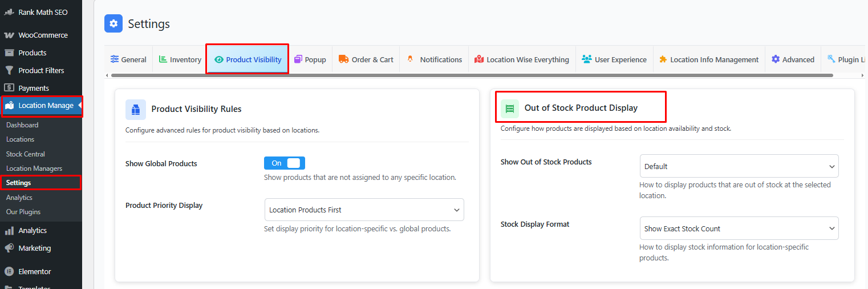Switch to the Inventory tab
Image resolution: width=868 pixels, height=289 pixels.
pyautogui.click(x=180, y=59)
